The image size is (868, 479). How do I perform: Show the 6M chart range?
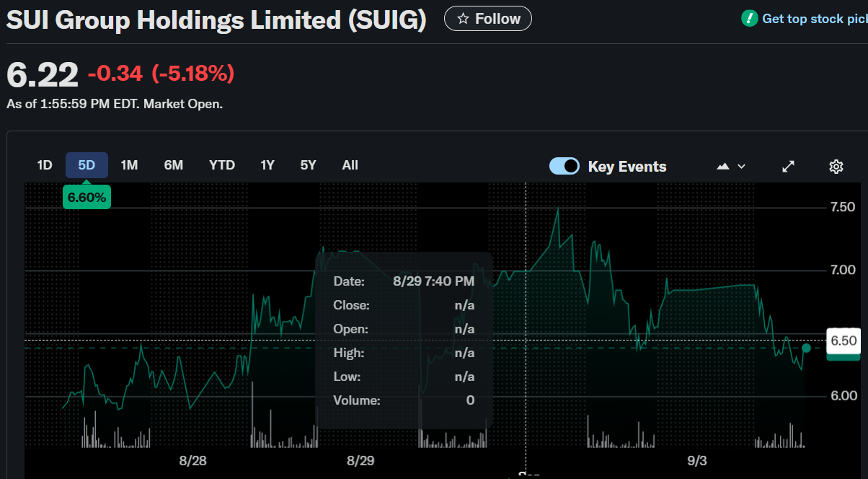174,165
